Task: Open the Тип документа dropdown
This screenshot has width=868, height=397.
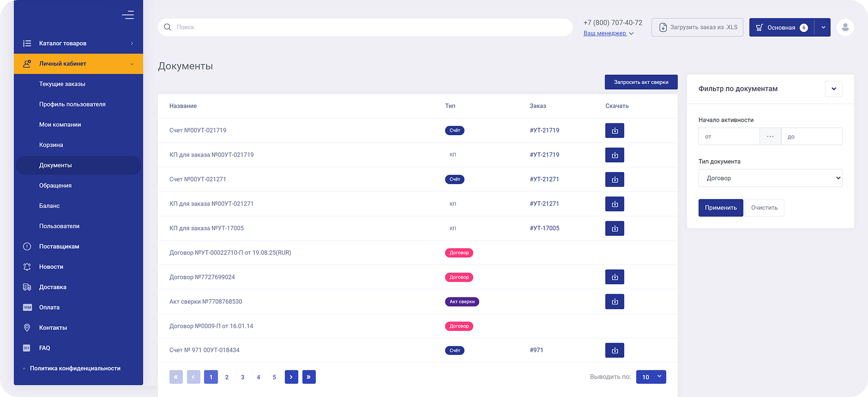Action: point(770,178)
